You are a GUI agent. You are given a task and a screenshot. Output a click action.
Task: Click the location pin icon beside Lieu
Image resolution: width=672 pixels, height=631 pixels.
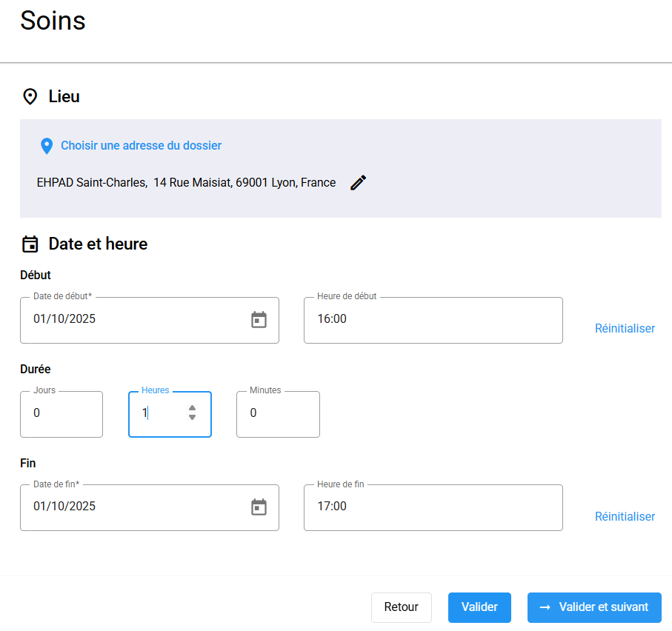(30, 97)
